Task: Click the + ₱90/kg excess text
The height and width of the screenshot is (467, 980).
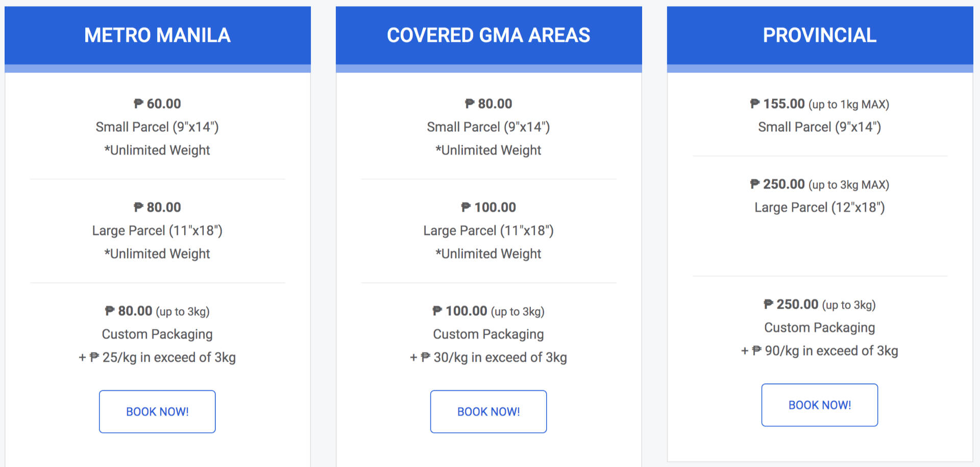Action: (x=819, y=351)
